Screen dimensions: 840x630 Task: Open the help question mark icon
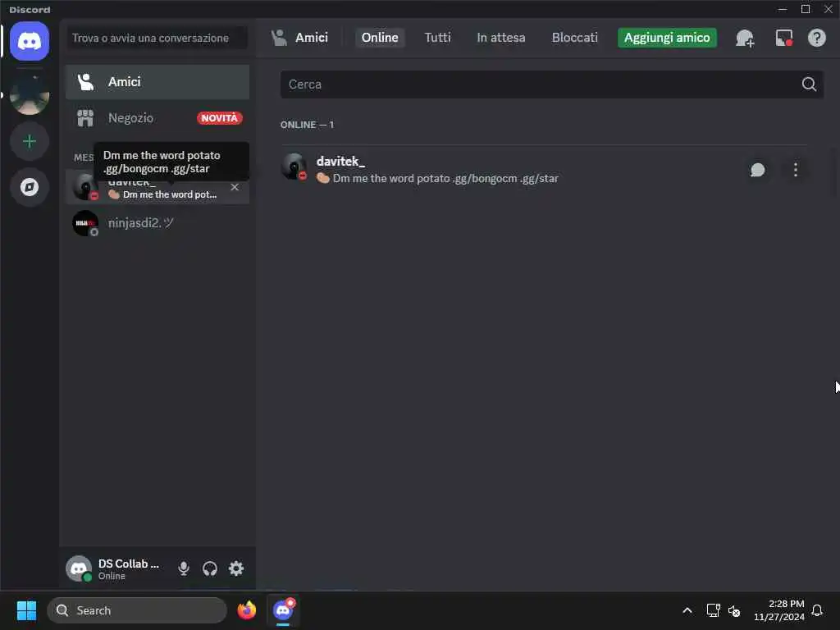pos(816,38)
